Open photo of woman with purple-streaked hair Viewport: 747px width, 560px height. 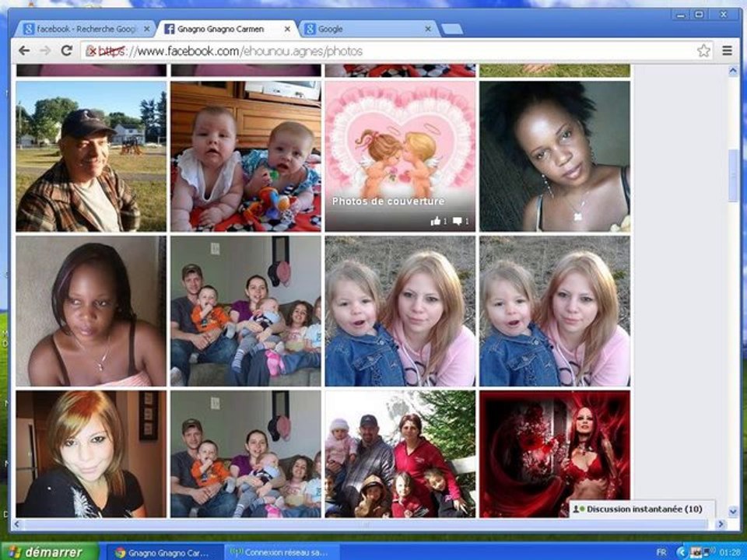[x=91, y=311]
